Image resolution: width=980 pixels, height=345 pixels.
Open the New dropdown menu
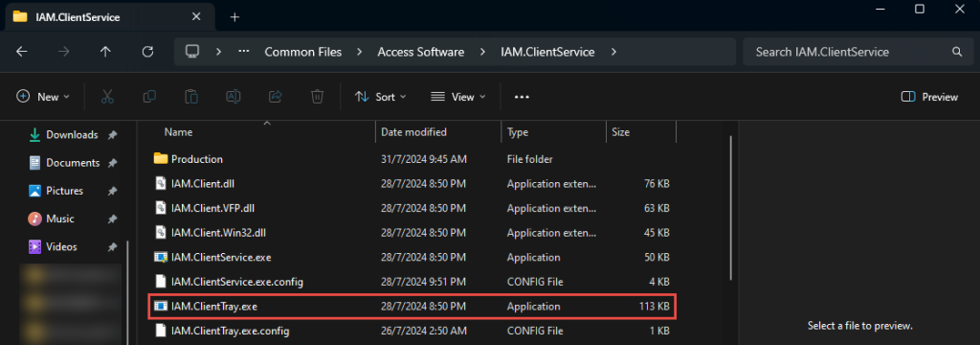coord(43,97)
